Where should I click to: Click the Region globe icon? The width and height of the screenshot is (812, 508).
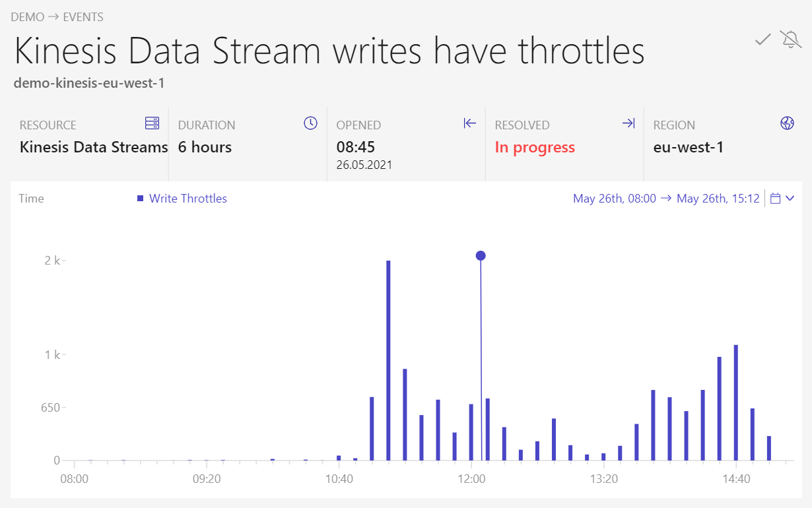(x=787, y=123)
